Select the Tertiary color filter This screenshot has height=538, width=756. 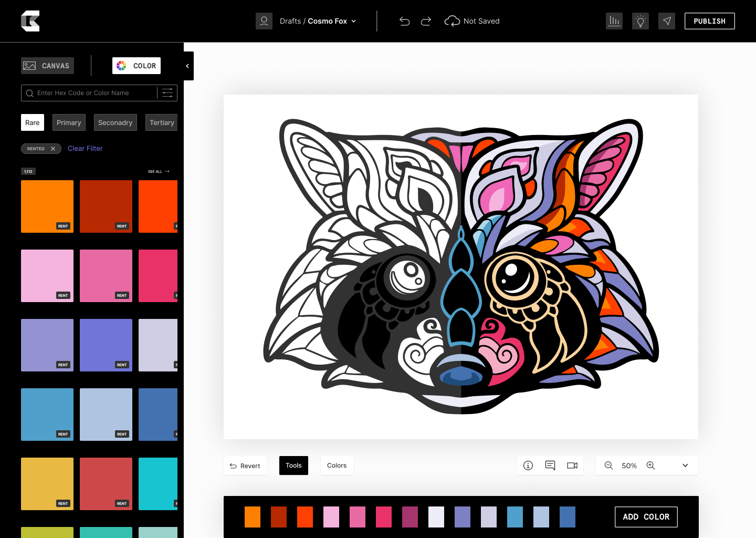click(161, 122)
